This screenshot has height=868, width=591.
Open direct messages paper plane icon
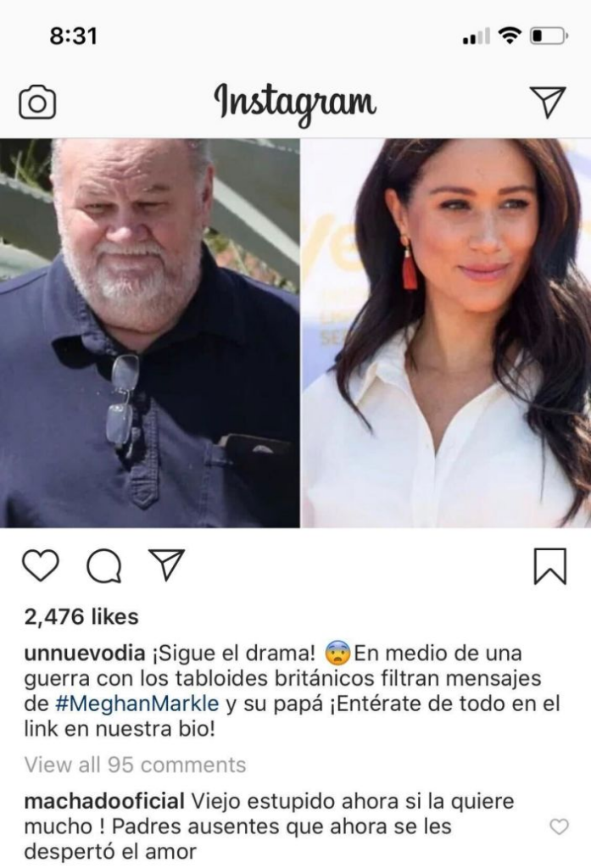coord(547,102)
